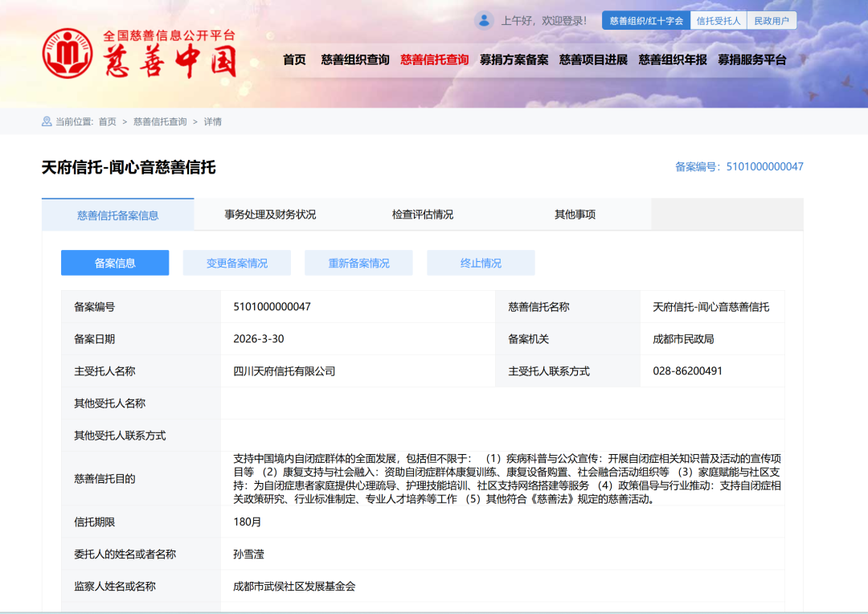
Task: Click the 慈善信托查询 breadcrumb link
Action: point(160,122)
